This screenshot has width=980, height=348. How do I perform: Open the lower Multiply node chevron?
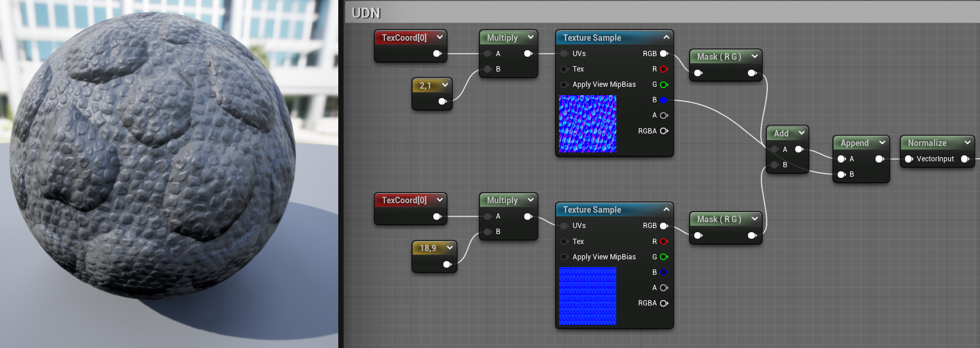point(530,200)
